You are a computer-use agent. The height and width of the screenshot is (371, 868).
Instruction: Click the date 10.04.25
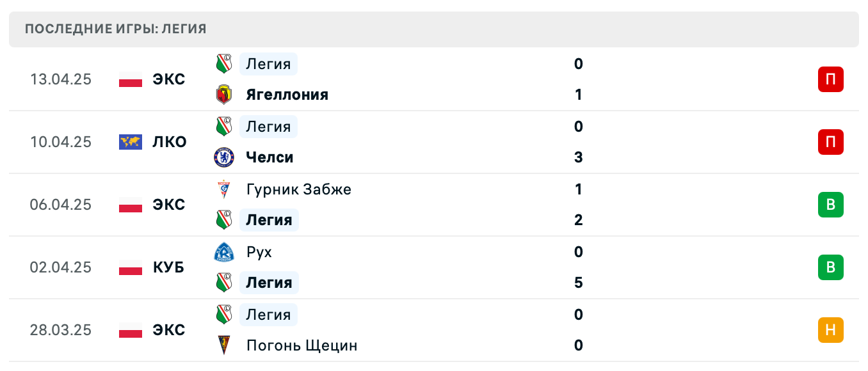pos(61,142)
